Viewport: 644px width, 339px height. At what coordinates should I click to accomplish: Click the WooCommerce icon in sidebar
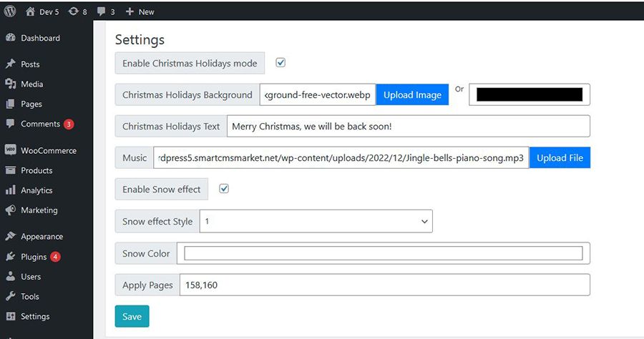[11, 151]
